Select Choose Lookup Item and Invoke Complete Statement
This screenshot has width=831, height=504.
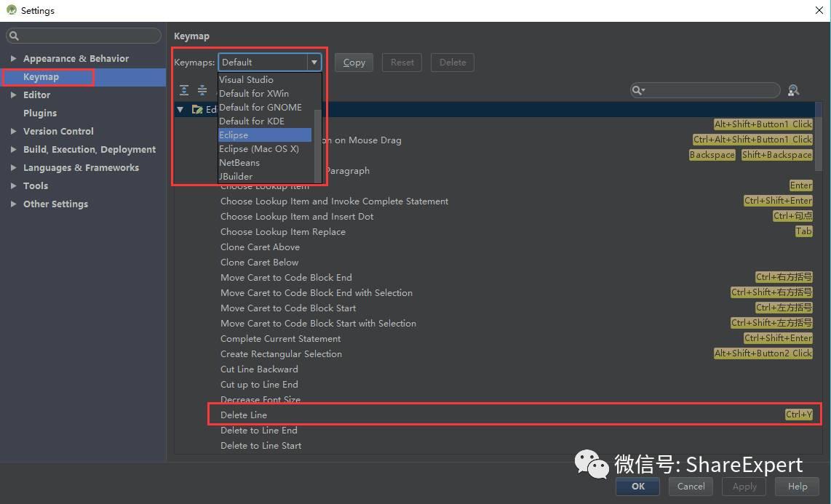pyautogui.click(x=335, y=201)
